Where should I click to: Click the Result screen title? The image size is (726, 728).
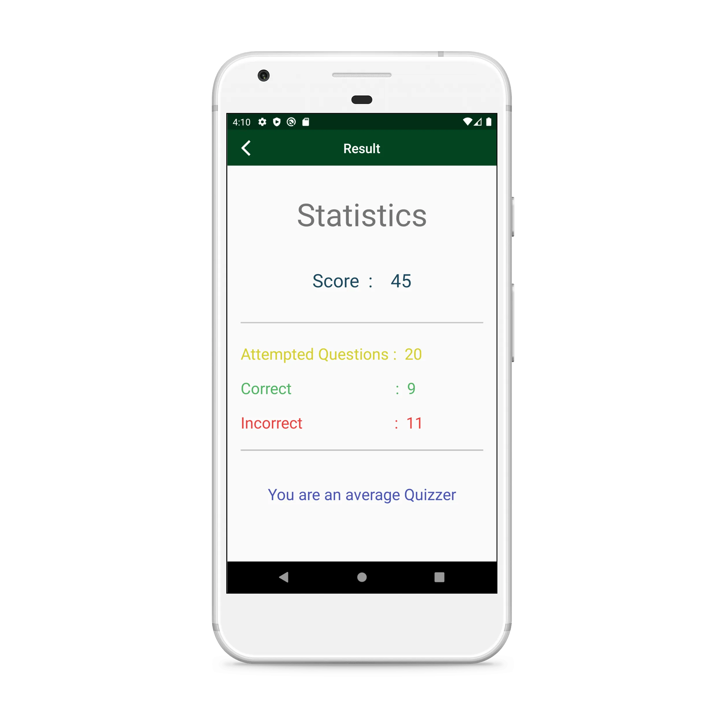[x=362, y=148]
